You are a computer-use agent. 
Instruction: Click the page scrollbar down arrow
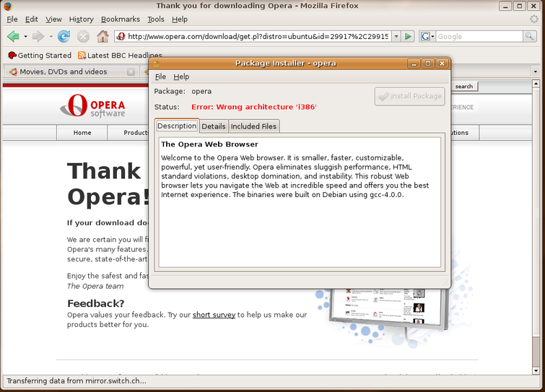coord(536,371)
